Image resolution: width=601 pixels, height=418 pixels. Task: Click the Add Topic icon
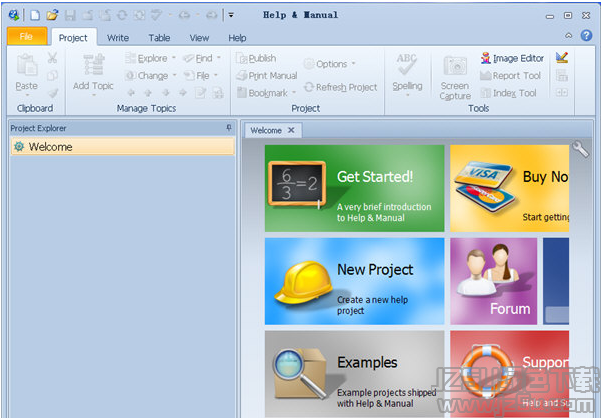click(94, 64)
